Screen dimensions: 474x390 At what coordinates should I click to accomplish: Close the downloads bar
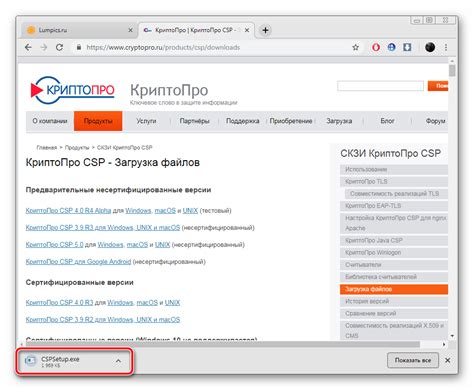click(x=448, y=360)
